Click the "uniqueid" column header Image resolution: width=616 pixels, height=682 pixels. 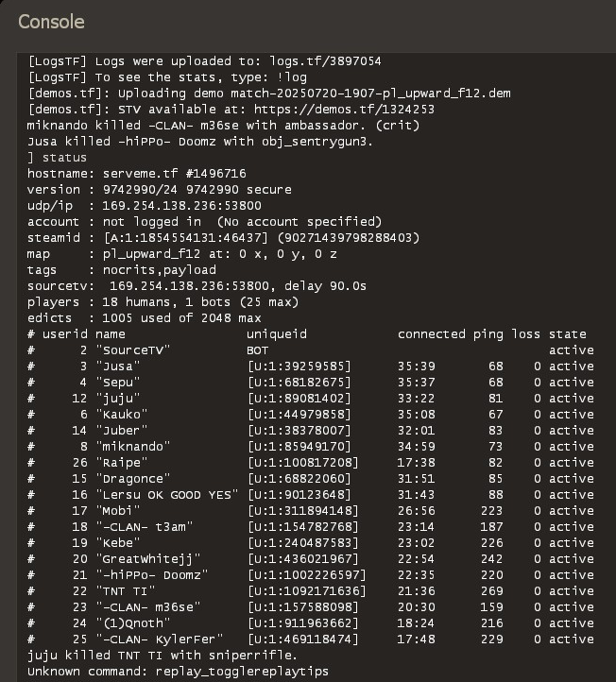tap(277, 333)
